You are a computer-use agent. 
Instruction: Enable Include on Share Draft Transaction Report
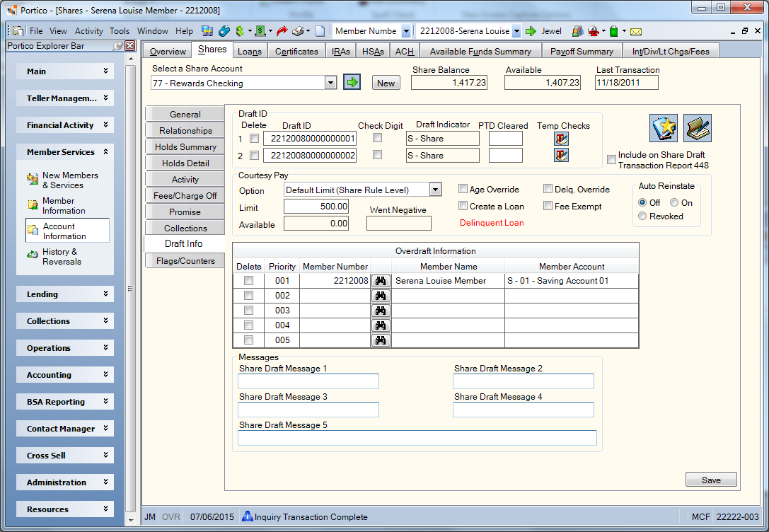pyautogui.click(x=611, y=159)
